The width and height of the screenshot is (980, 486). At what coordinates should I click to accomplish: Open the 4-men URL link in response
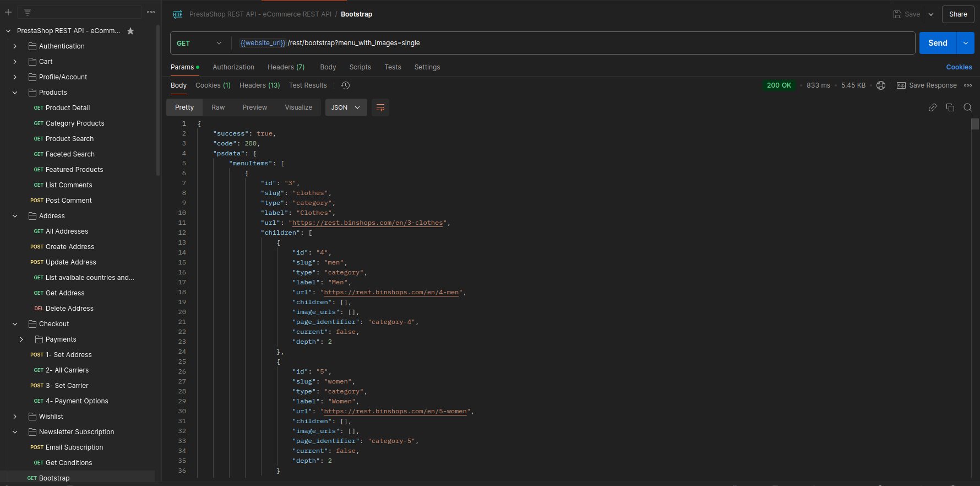[391, 293]
